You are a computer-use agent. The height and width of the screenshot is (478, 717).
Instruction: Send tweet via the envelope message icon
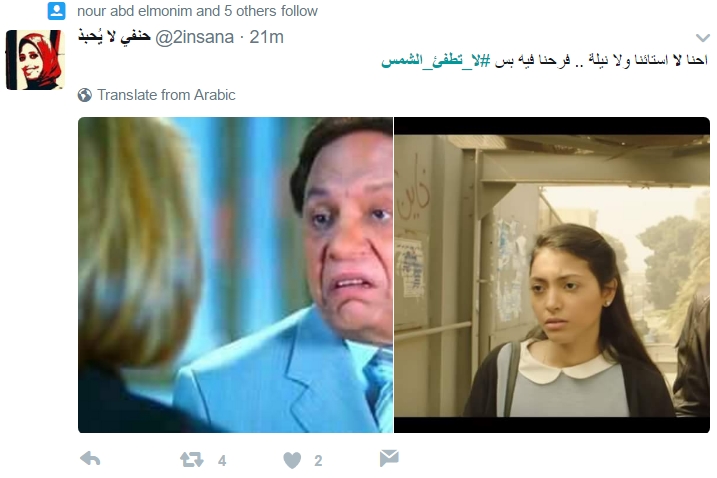[x=389, y=458]
